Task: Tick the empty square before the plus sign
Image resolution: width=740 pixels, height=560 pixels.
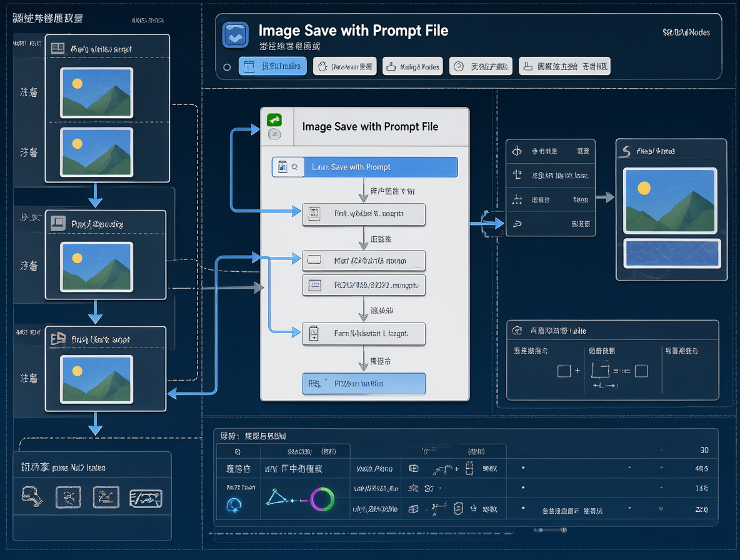Action: 564,371
